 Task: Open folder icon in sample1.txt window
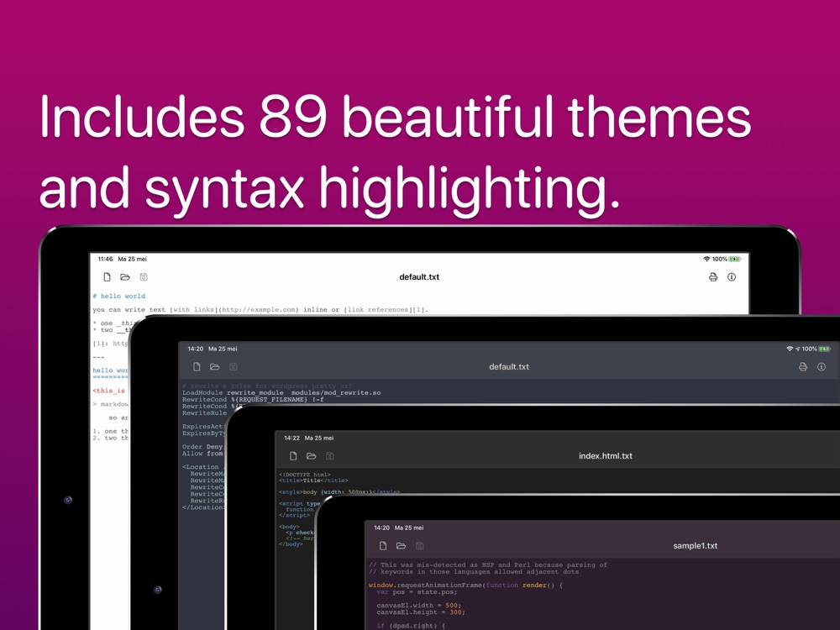402,546
